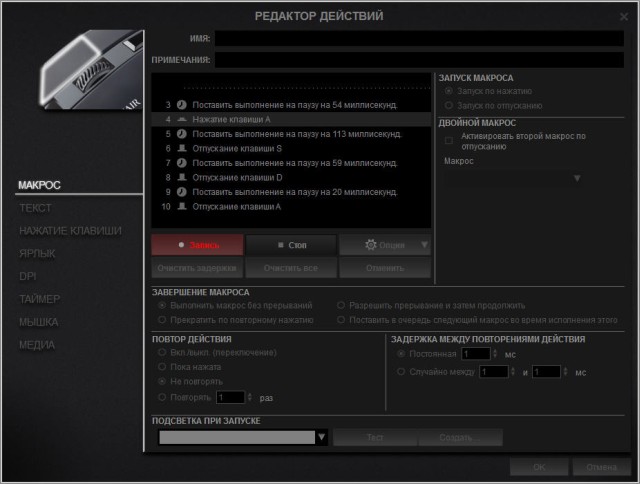Select the Запуск по отпусканию radio button

(x=448, y=104)
